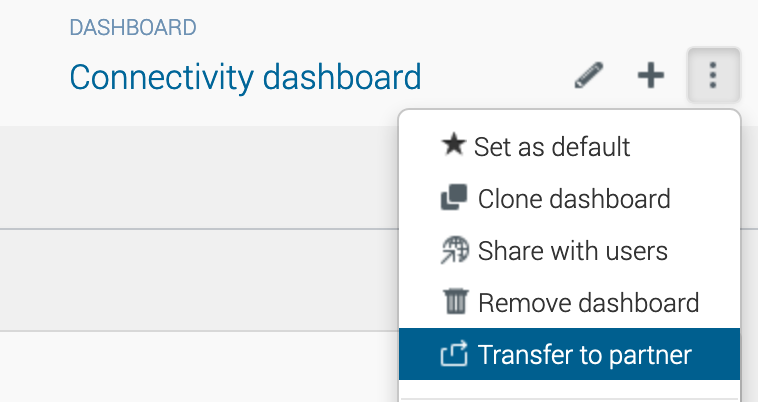Click the star icon beside Set as default
This screenshot has height=402, width=758.
[453, 146]
